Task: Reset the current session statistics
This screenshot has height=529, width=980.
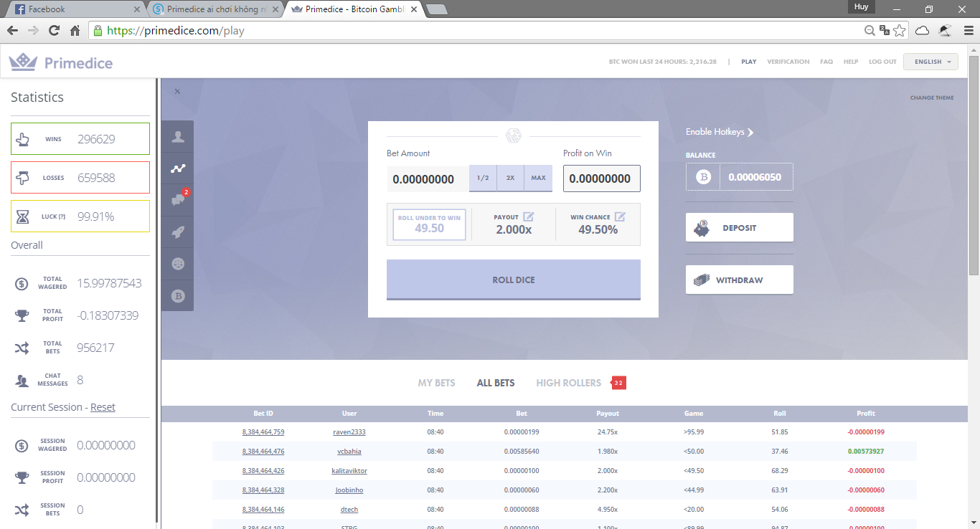Action: tap(103, 407)
